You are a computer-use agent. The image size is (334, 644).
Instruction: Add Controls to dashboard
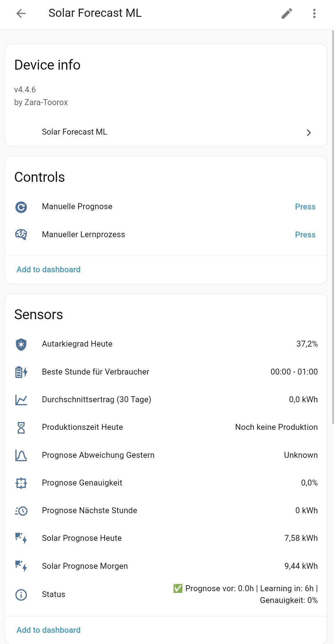pyautogui.click(x=48, y=269)
